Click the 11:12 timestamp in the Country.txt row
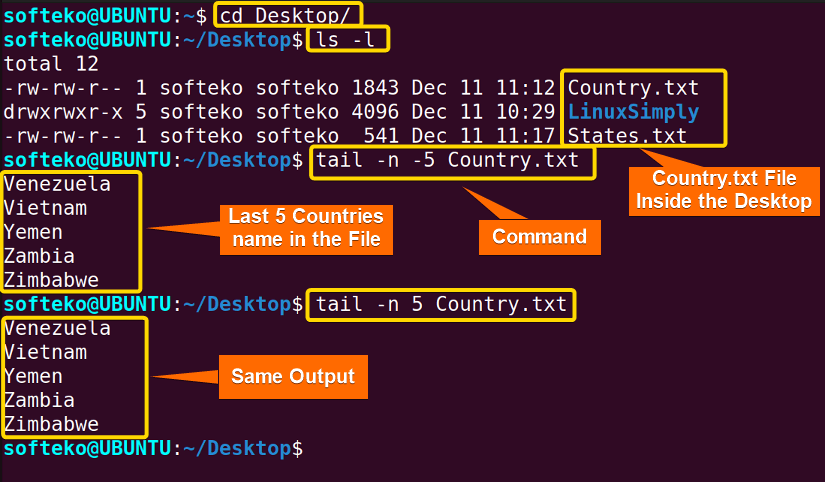825x482 pixels. tap(525, 88)
